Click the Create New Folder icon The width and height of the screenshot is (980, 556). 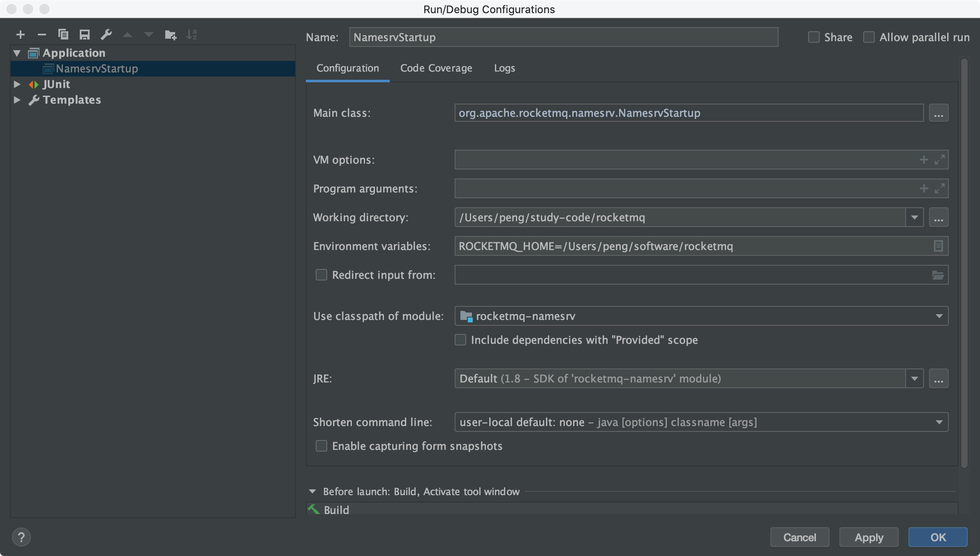(x=170, y=35)
